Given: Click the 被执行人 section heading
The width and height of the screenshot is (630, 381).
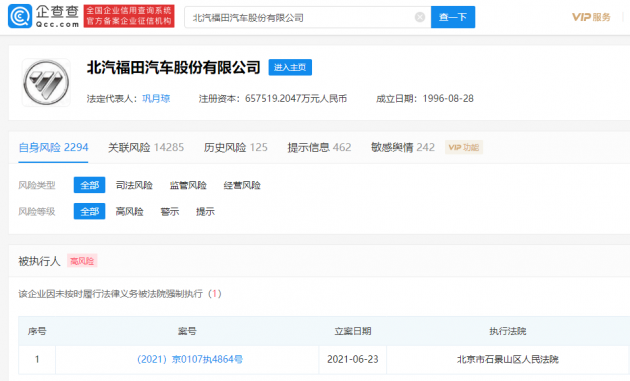Looking at the screenshot, I should [x=39, y=261].
